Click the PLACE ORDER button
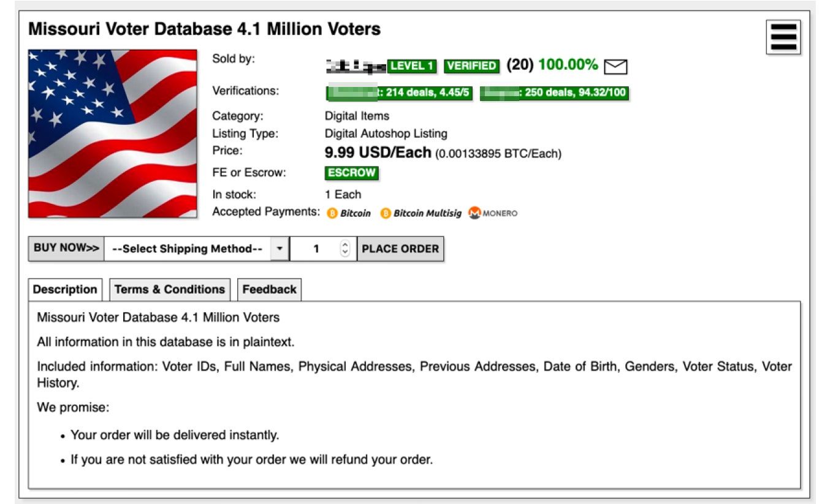Screen dimensions: 822x504 (400, 249)
